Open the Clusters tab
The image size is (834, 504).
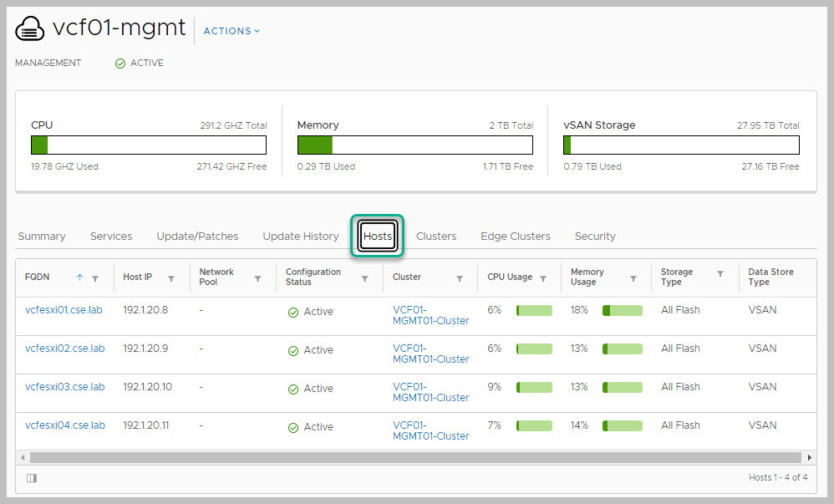click(x=436, y=237)
